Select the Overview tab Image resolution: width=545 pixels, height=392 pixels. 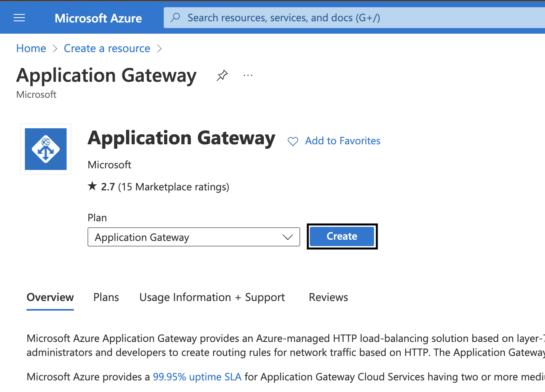click(50, 297)
